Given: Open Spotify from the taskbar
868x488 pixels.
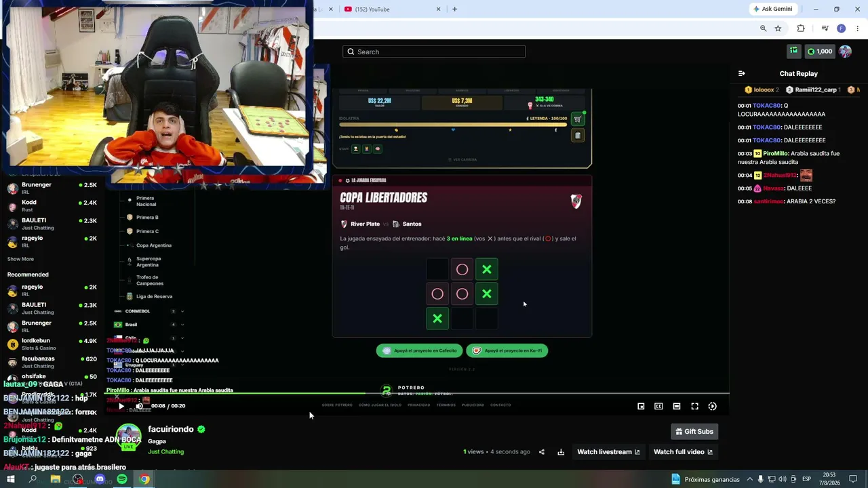Looking at the screenshot, I should pyautogui.click(x=122, y=479).
